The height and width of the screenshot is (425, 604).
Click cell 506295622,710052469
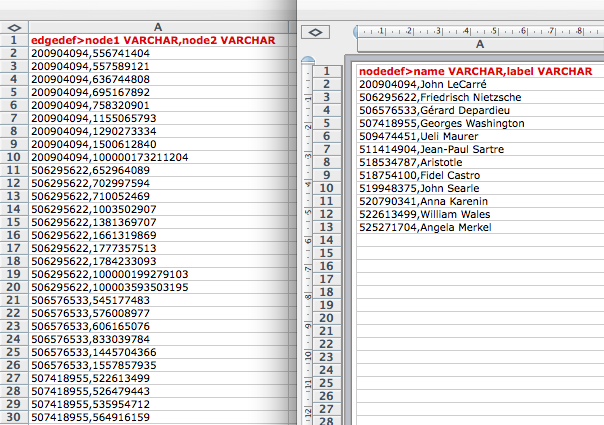(x=158, y=197)
